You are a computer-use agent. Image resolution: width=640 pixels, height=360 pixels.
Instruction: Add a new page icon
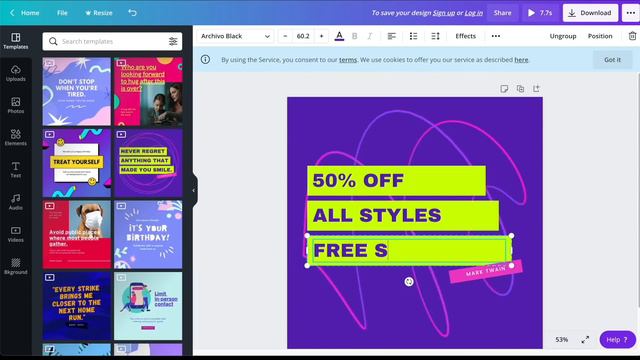[536, 89]
